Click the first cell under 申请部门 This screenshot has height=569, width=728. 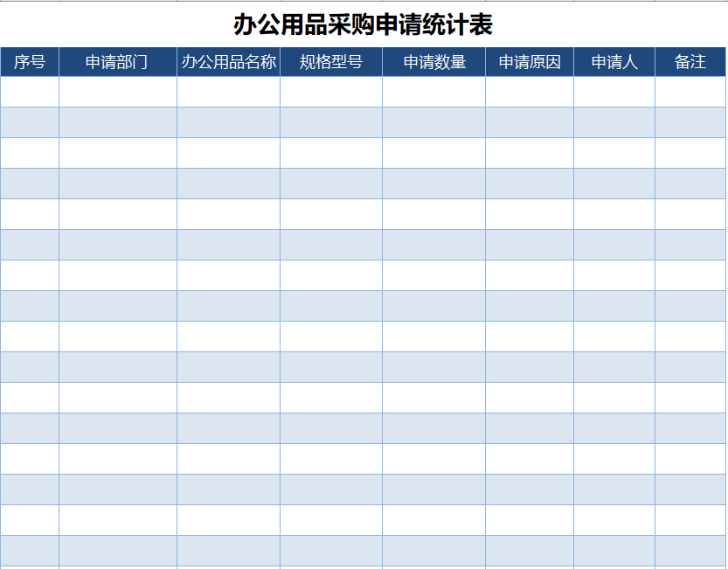point(115,90)
